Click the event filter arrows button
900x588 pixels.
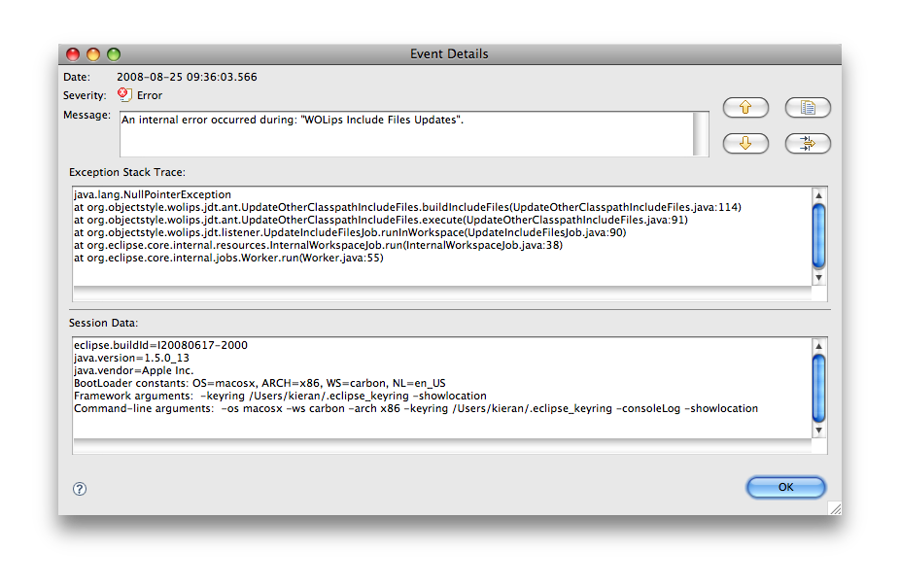coord(807,144)
